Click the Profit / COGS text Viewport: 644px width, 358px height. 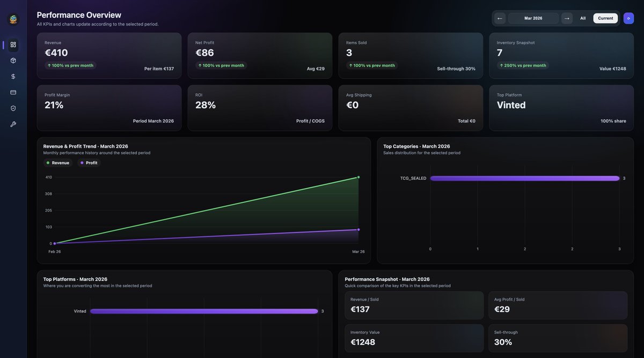coord(310,121)
